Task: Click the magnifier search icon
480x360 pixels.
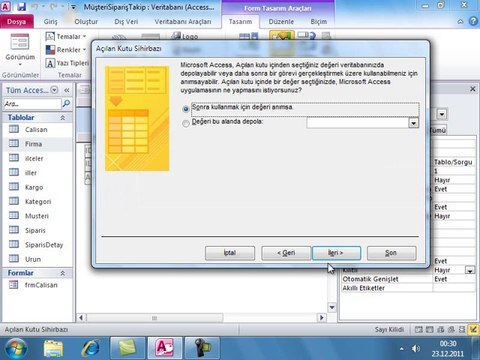Action: (x=66, y=104)
